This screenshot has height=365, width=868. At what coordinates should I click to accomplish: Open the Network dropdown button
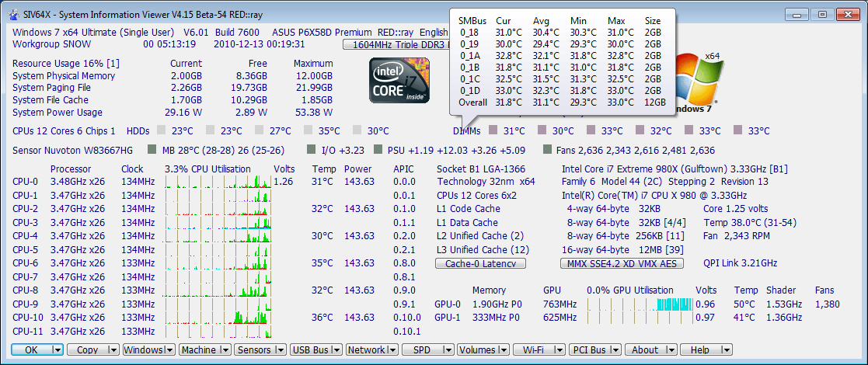coord(372,349)
